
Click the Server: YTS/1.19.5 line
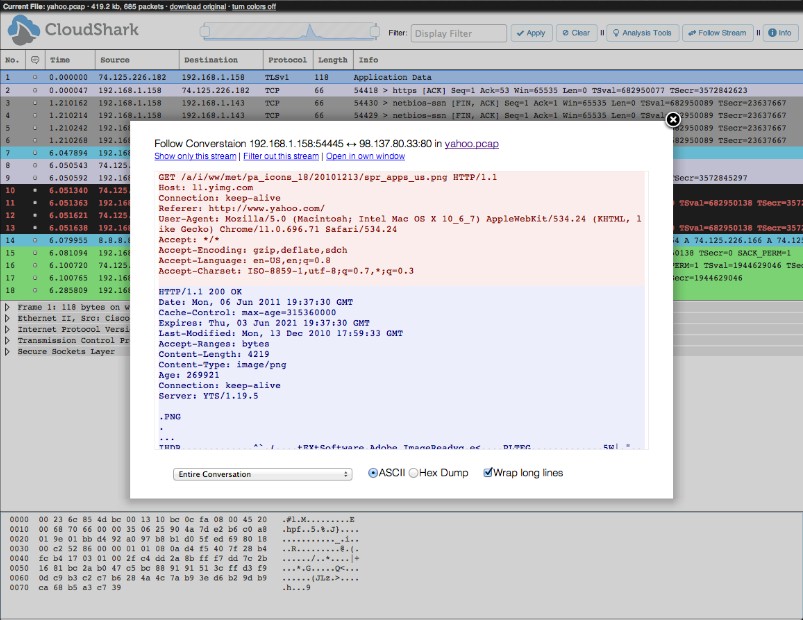click(208, 396)
